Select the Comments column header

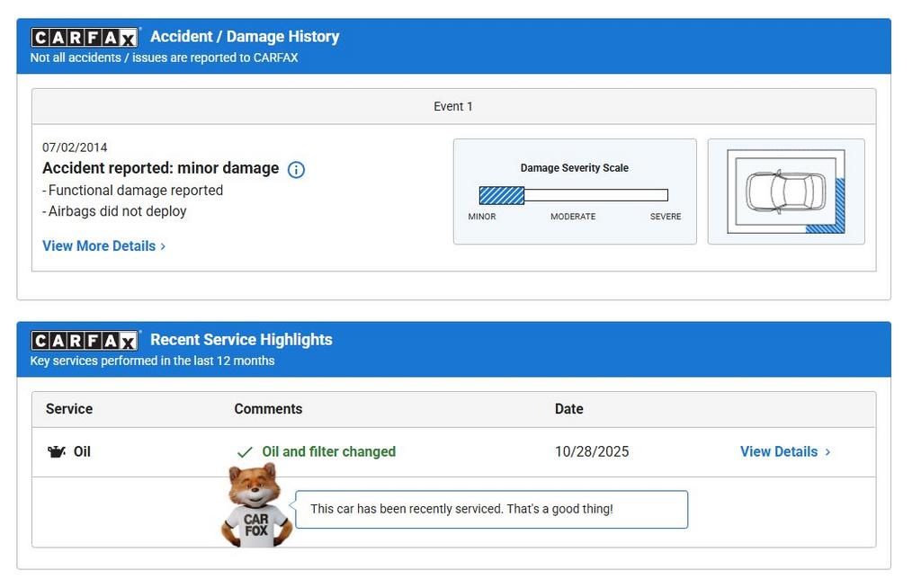click(x=268, y=409)
